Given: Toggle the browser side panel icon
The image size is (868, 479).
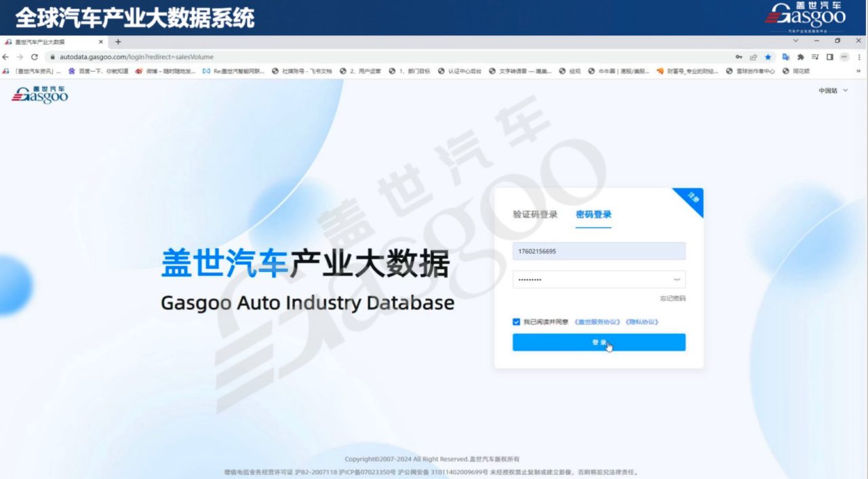Looking at the screenshot, I should 829,57.
